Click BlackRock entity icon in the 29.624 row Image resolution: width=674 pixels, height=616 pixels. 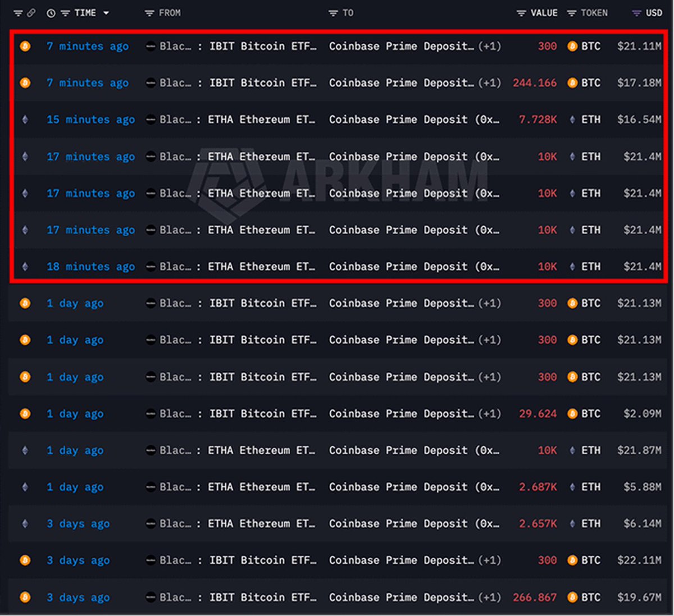pyautogui.click(x=151, y=413)
